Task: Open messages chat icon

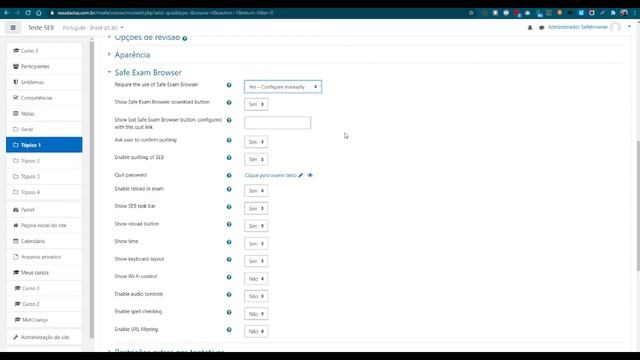Action: (x=541, y=27)
